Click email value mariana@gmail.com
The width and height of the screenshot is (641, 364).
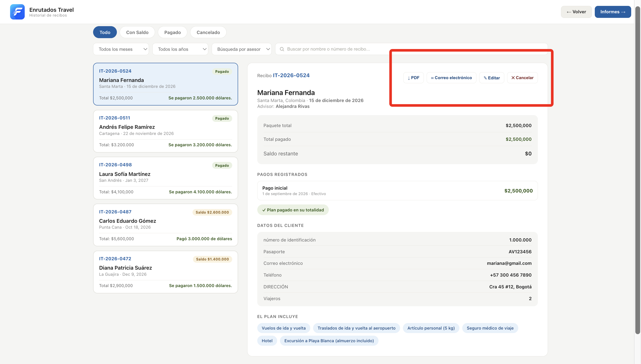[509, 263]
